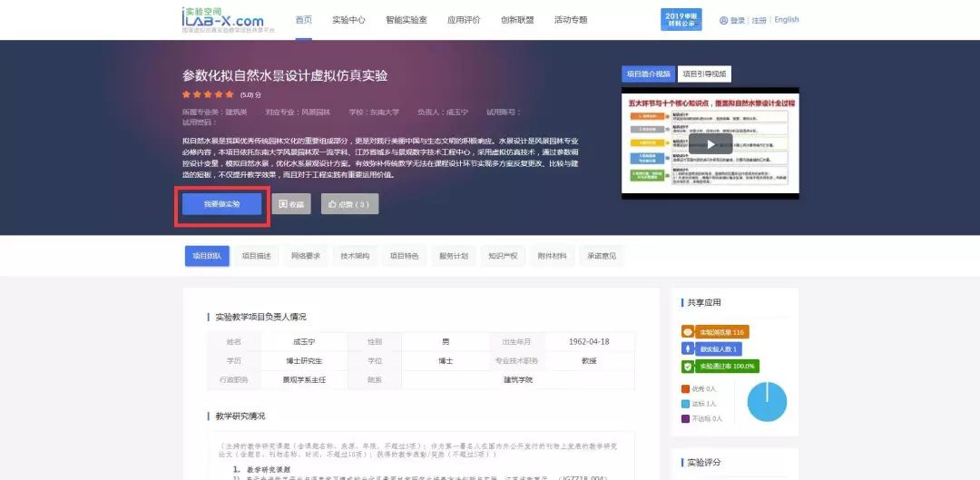Click the 2019申报材料公示 banner button
Screen dimensions: 980x480
pos(681,19)
